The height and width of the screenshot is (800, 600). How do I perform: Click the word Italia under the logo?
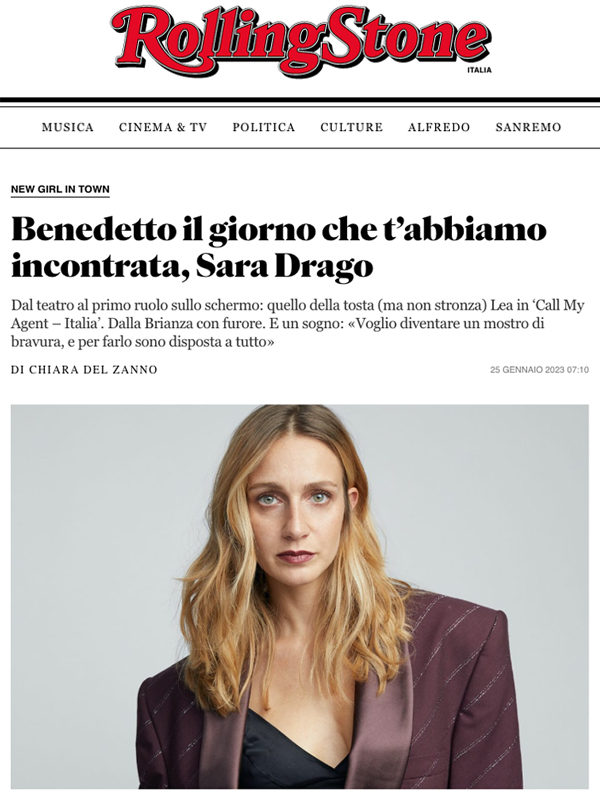479,70
